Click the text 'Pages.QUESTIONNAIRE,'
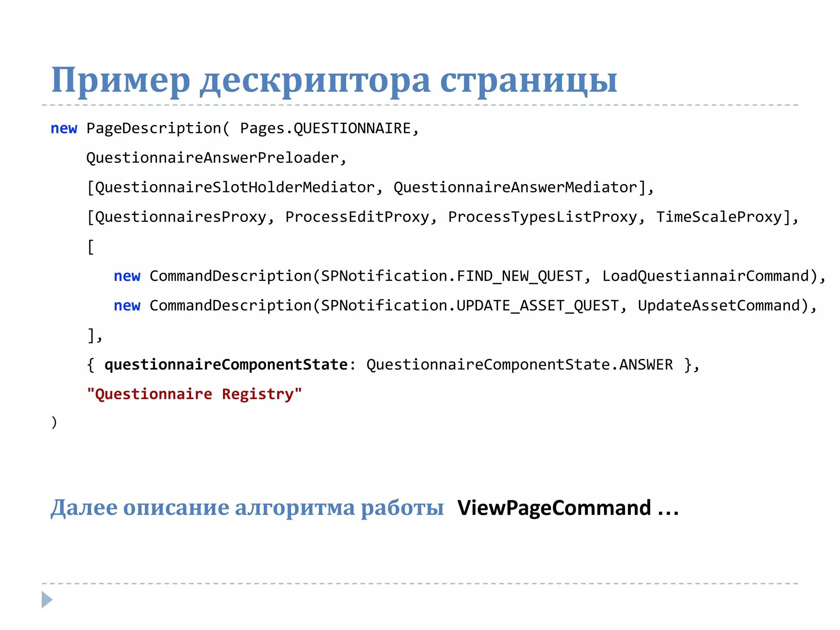 pyautogui.click(x=329, y=128)
